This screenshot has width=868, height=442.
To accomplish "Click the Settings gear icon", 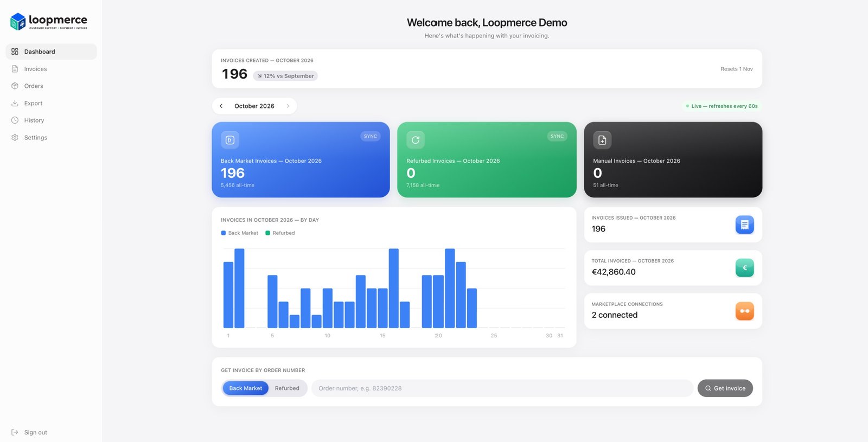I will [x=15, y=137].
